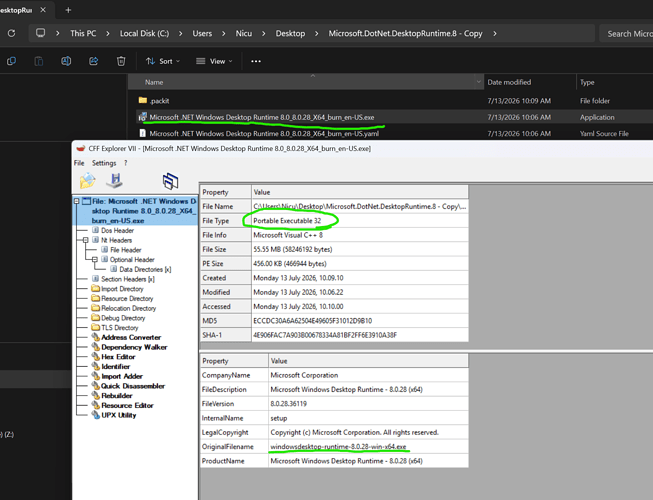Click the Delete trash icon in Explorer toolbar
This screenshot has height=500, width=653.
(121, 61)
